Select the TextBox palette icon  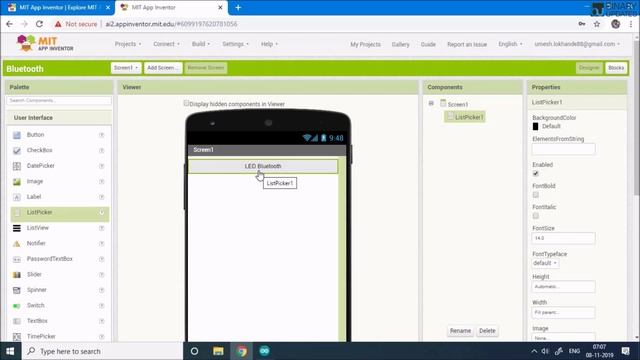coord(17,321)
